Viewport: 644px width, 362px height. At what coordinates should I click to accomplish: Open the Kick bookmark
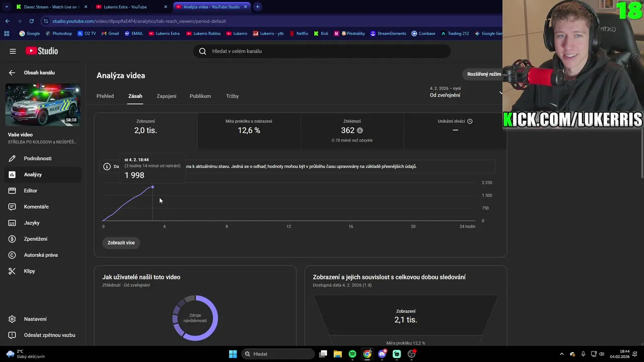pos(321,34)
